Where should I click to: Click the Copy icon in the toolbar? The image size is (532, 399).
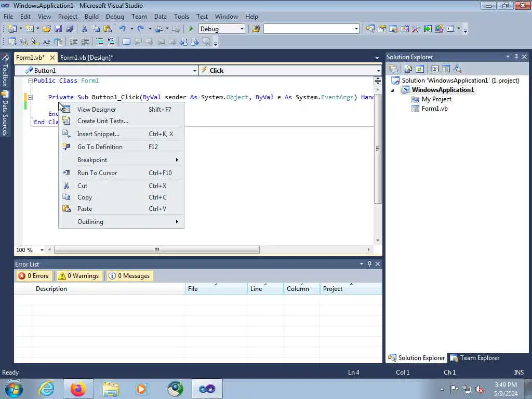pyautogui.click(x=96, y=29)
